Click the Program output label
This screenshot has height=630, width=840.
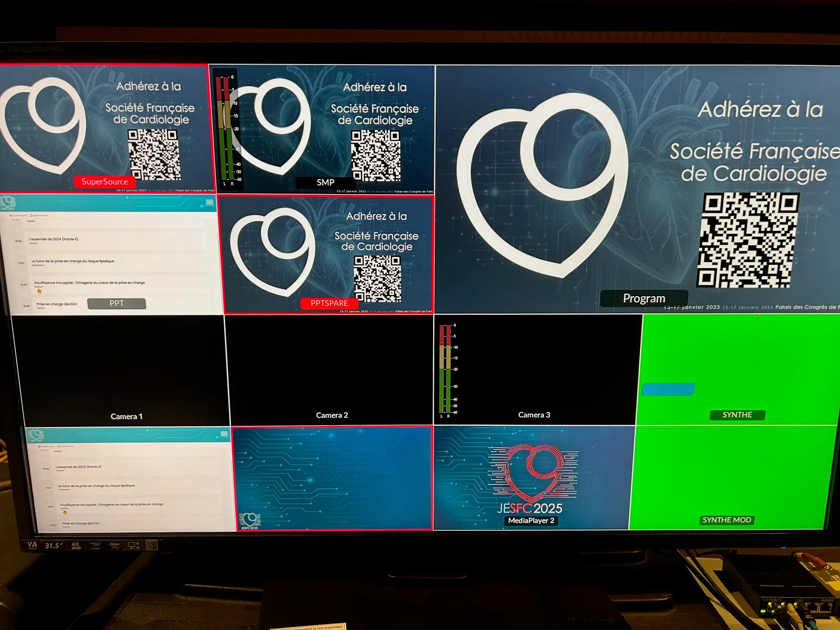(644, 298)
